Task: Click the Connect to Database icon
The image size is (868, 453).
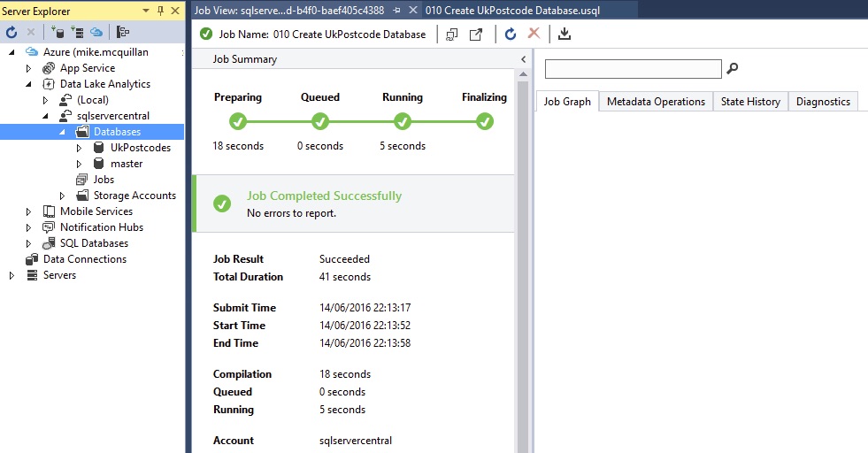Action: [57, 32]
